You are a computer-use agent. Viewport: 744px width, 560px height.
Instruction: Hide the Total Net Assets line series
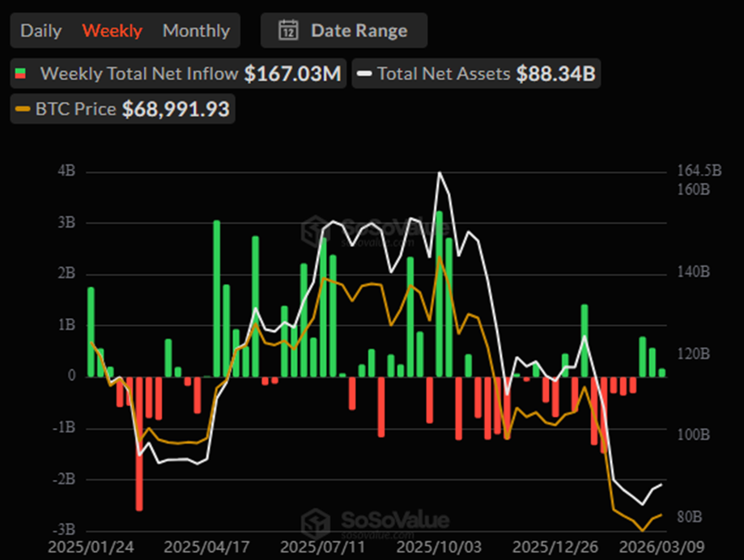click(444, 74)
